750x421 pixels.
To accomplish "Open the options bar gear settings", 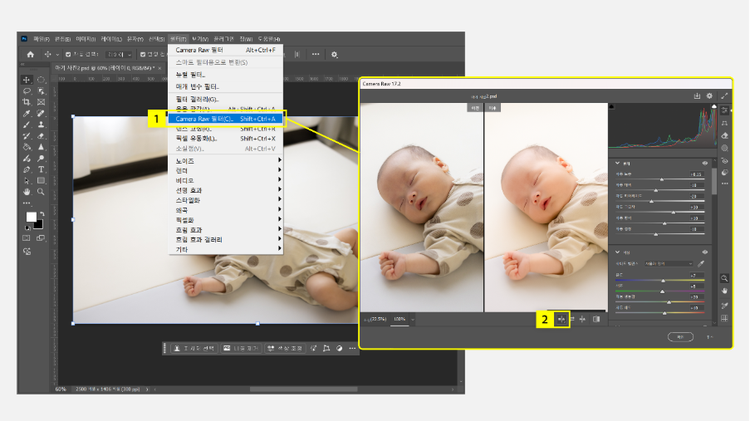I will click(x=334, y=55).
